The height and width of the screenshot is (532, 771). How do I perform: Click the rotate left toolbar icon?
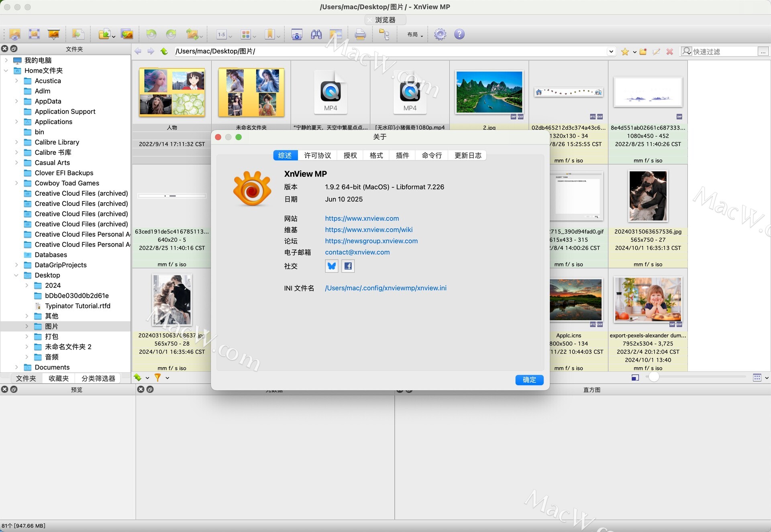(x=151, y=35)
